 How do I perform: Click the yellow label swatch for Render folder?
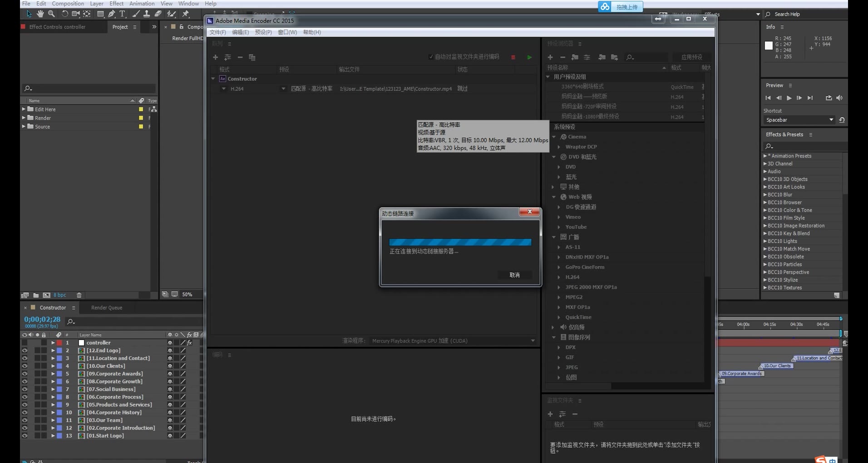(x=141, y=118)
